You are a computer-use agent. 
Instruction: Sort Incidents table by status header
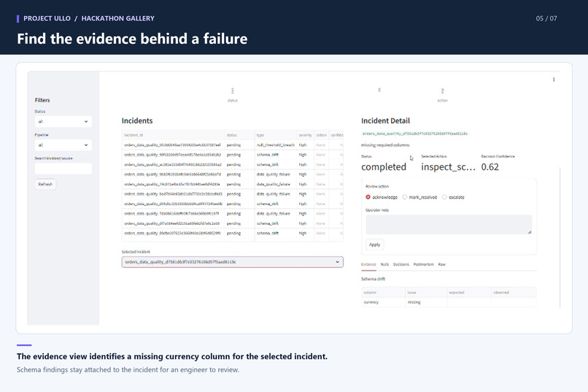click(239, 135)
